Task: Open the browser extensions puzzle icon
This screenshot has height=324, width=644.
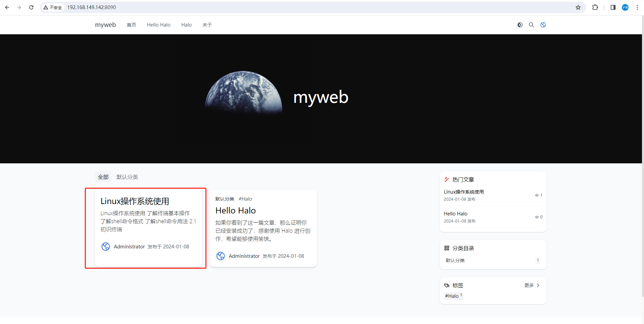Action: (x=595, y=7)
